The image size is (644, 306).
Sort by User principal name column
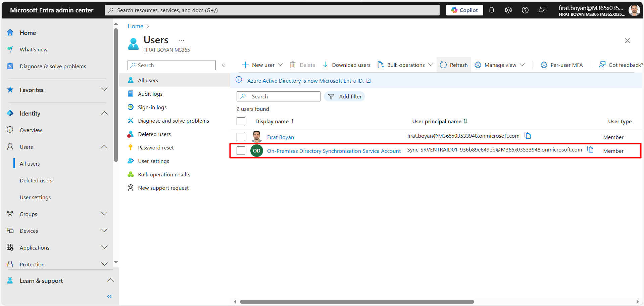pos(440,121)
